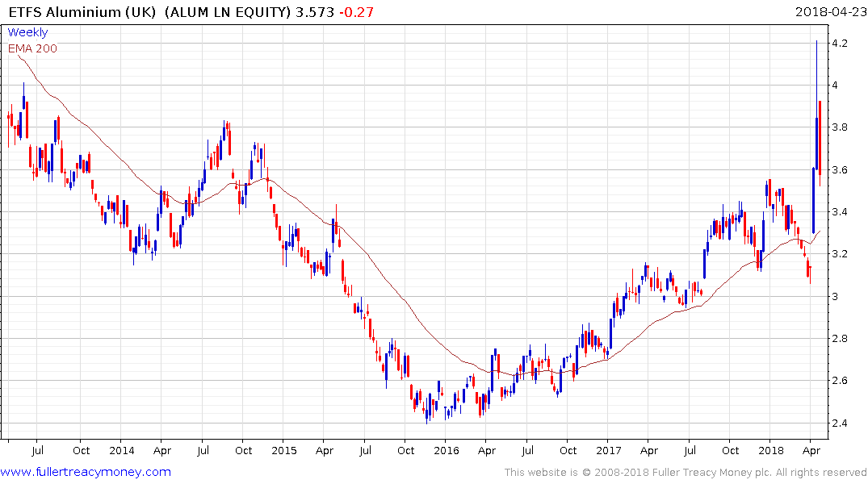Click the EMA 200 legend label
The width and height of the screenshot is (868, 484).
pos(32,48)
